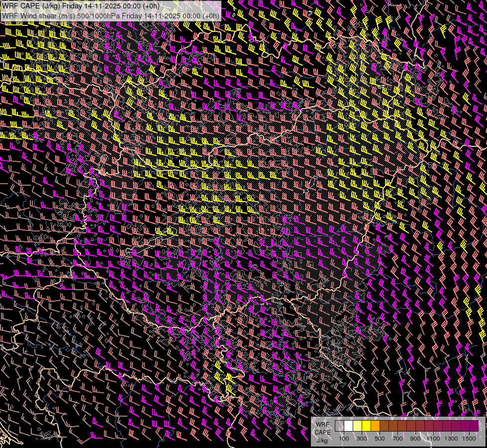Select the 1300 tick label in the legend
This screenshot has height=448, width=487.
coord(451,439)
